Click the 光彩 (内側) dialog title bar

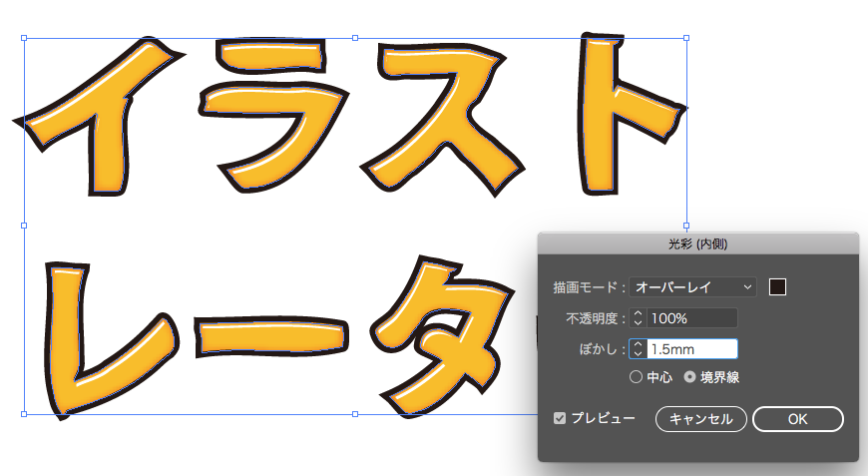pos(698,243)
